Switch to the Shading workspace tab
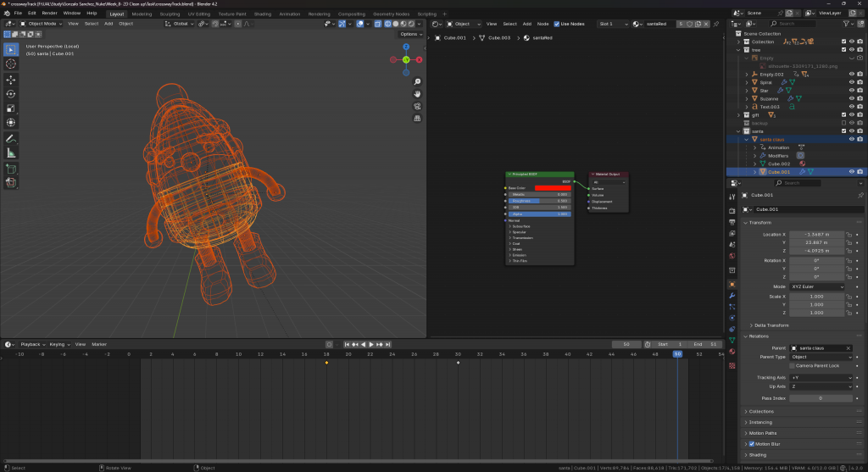Screen dimensions: 868x472 263,14
